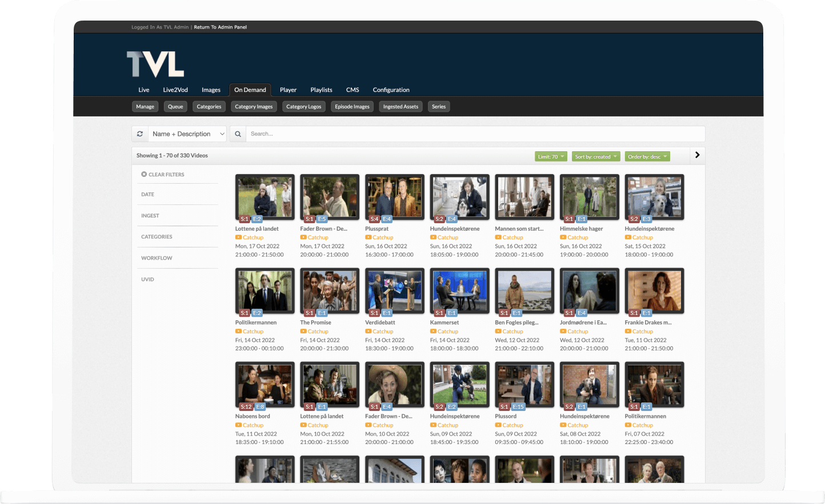Click Hundeinspektørene title dated Sat, 15 Oct
The width and height of the screenshot is (825, 504).
coord(650,229)
